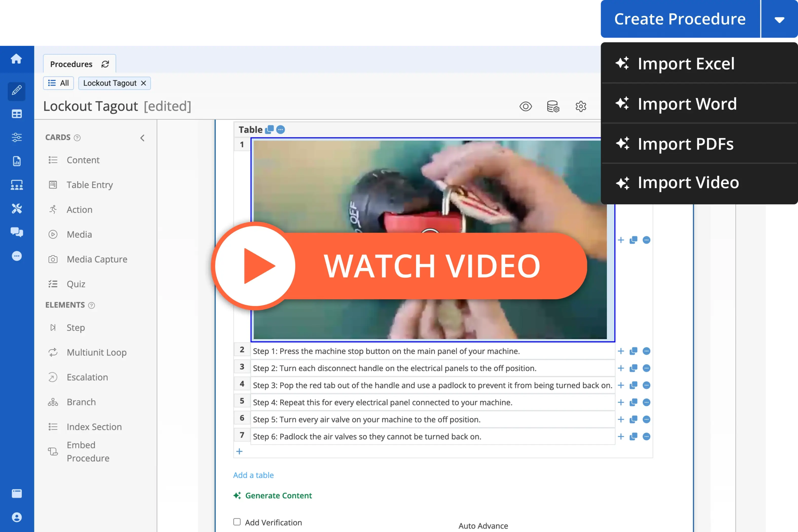Toggle the preview eye icon
Viewport: 798px width, 532px height.
[x=526, y=107]
